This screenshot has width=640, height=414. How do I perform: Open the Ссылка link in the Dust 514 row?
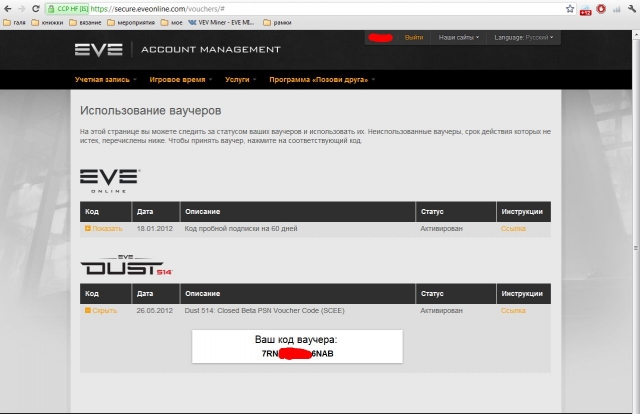point(513,311)
